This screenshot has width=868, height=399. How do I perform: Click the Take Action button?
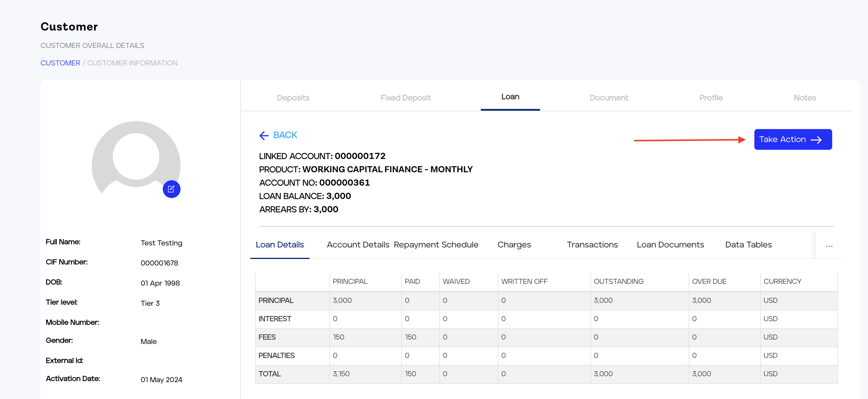(x=793, y=139)
